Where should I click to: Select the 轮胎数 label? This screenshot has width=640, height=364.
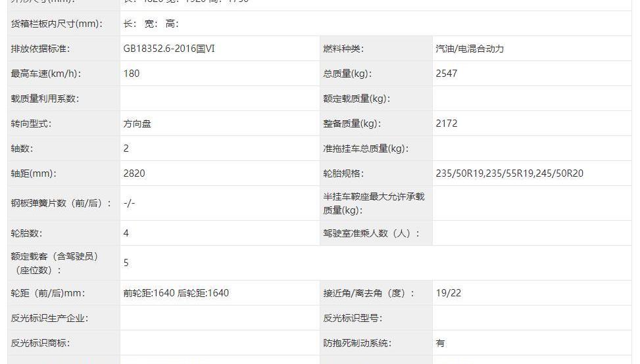click(x=26, y=233)
